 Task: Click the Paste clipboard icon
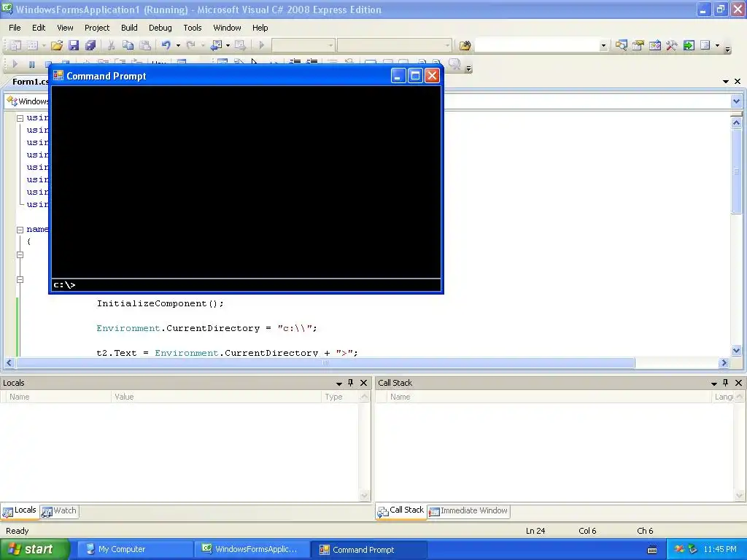coord(145,45)
